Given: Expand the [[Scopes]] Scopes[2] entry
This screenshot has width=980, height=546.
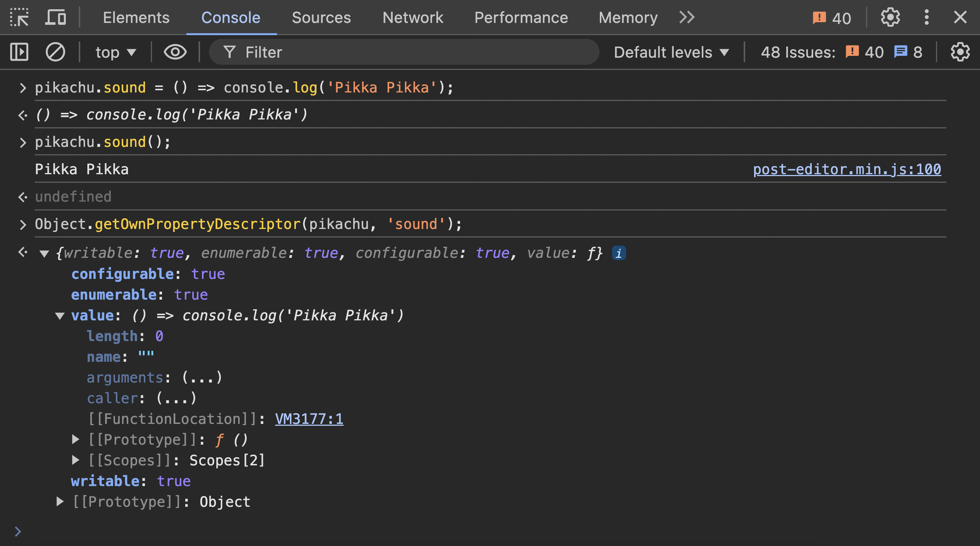Looking at the screenshot, I should point(75,461).
